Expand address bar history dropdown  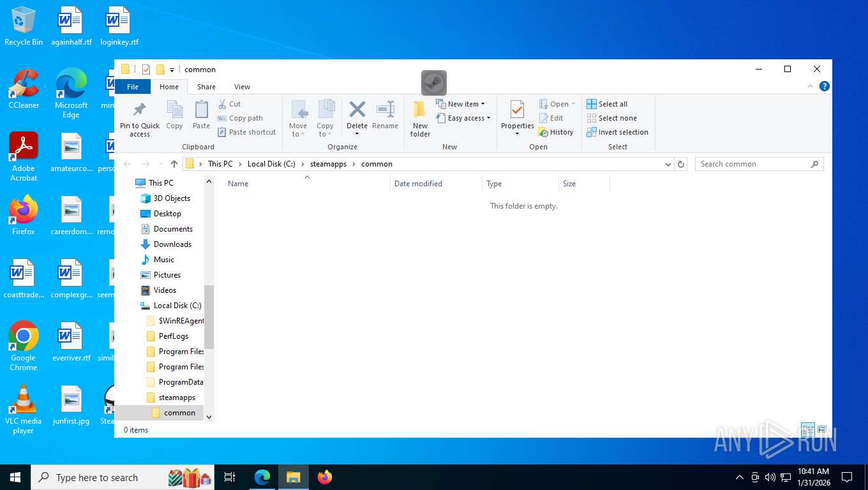[668, 164]
